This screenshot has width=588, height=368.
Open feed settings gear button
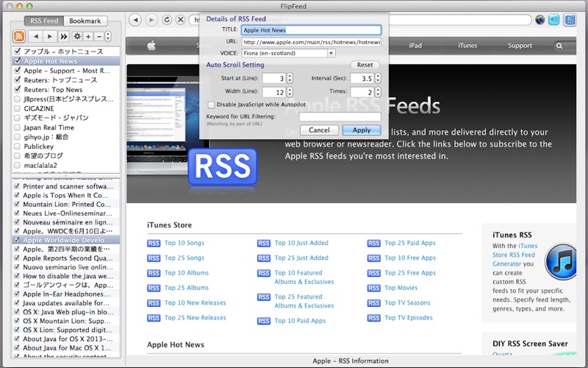coord(77,36)
